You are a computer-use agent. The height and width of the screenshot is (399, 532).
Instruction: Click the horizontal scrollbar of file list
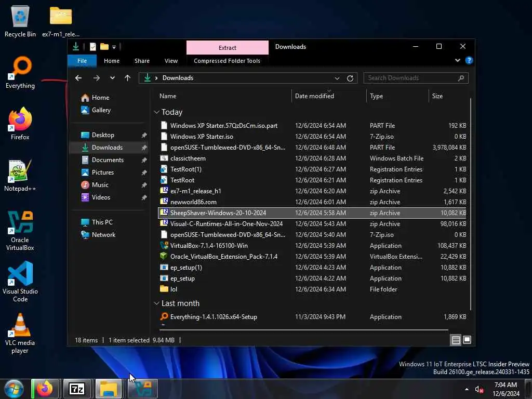click(303, 329)
